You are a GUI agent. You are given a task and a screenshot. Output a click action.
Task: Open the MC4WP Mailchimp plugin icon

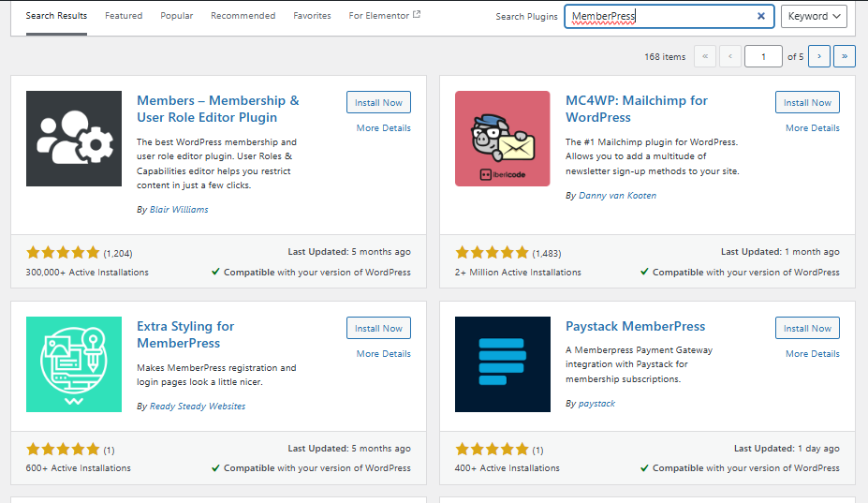point(503,139)
